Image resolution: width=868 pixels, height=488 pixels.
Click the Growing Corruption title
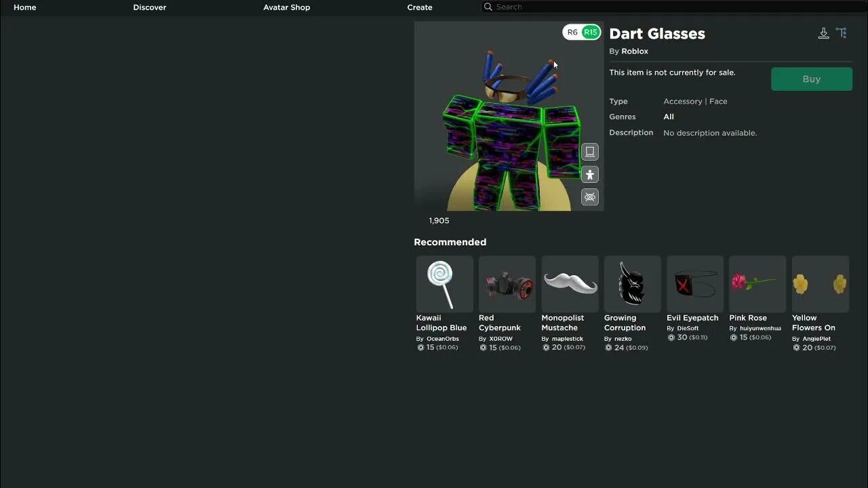(x=625, y=323)
